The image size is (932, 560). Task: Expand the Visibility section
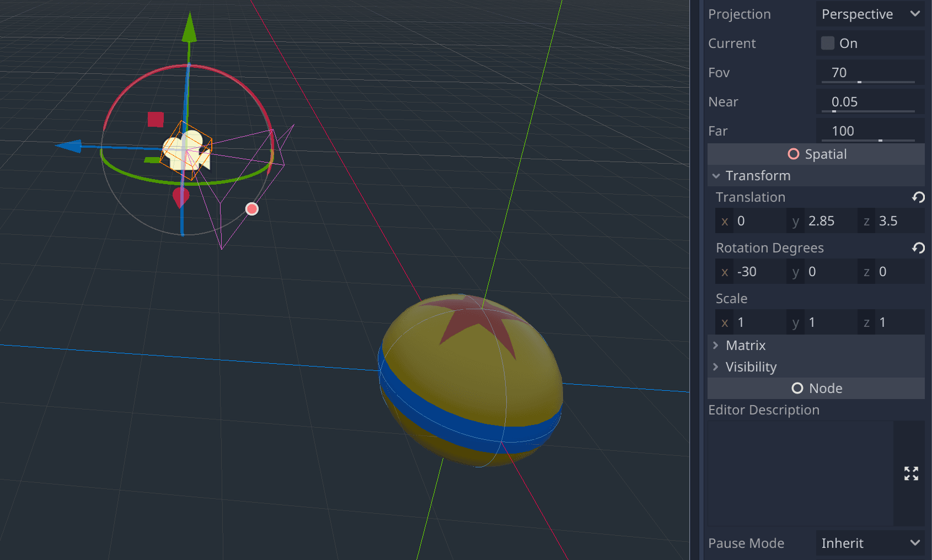(x=816, y=367)
